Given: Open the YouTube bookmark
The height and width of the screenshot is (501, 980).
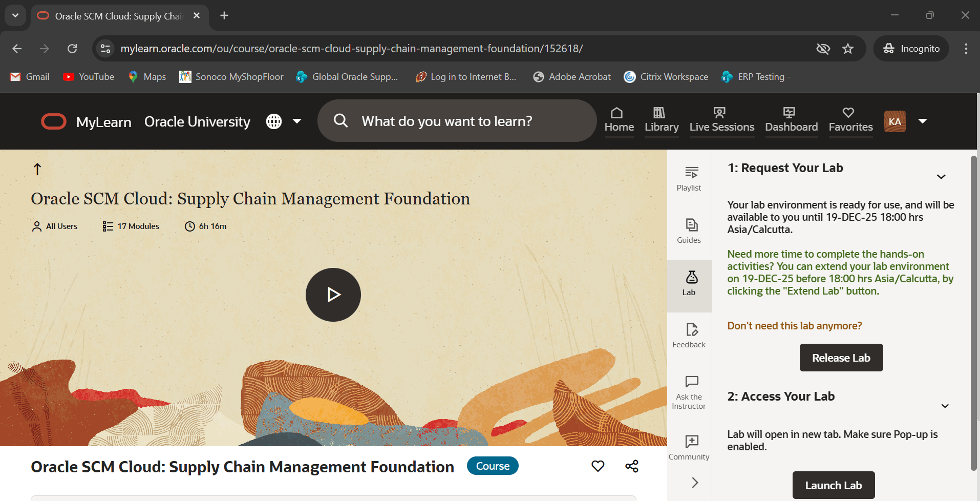Looking at the screenshot, I should (89, 77).
